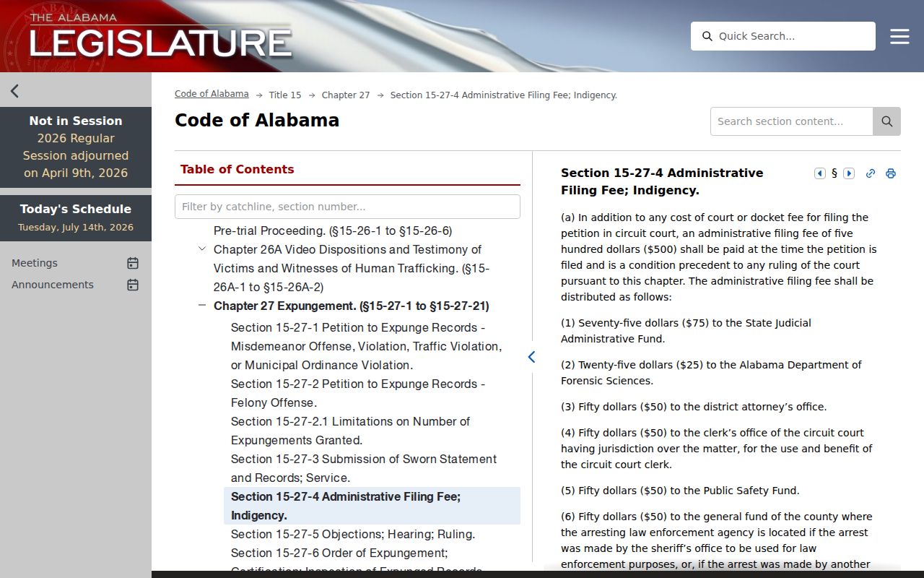924x578 pixels.
Task: Select Chapter 26A Video Dispositions and Testimony entry
Action: 352,268
